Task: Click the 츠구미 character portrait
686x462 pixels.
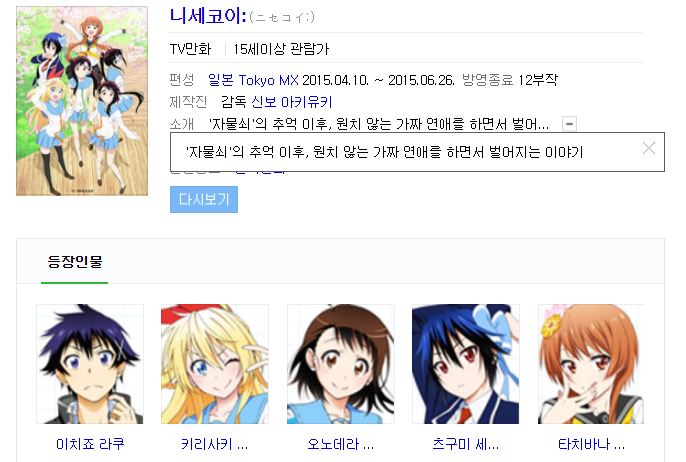Action: coord(466,364)
